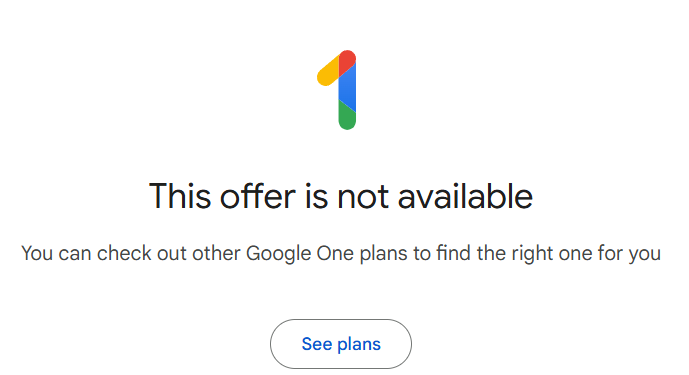Image resolution: width=689 pixels, height=375 pixels.
Task: Click the rounded outline of See plans
Action: 341,344
